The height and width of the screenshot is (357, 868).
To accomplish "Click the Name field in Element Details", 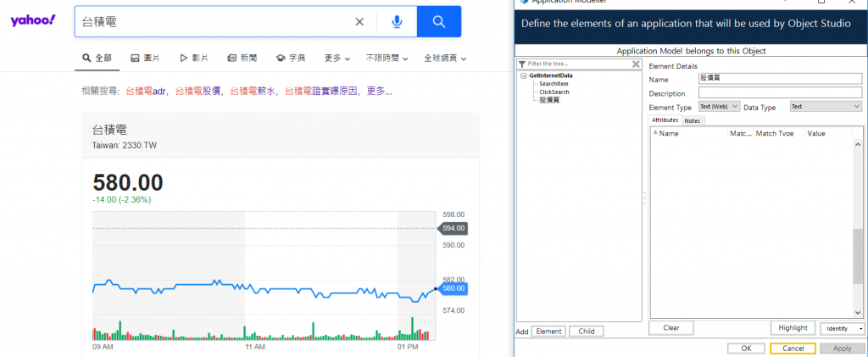I will coord(780,79).
